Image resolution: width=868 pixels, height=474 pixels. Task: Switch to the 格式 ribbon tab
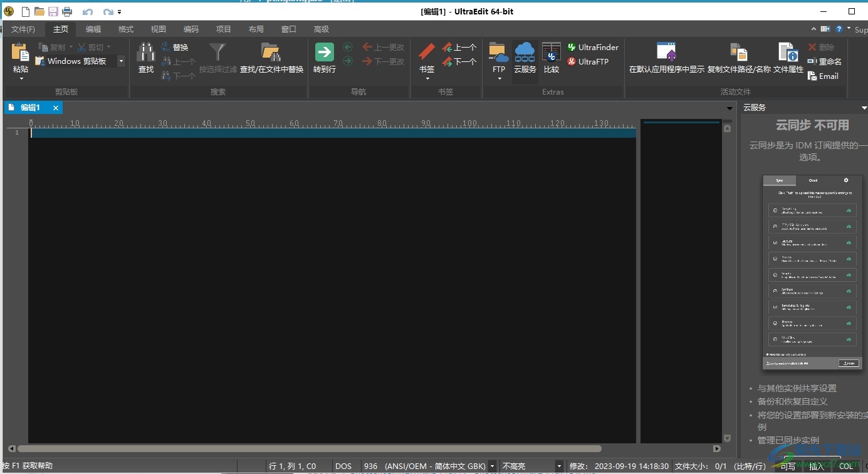point(126,29)
